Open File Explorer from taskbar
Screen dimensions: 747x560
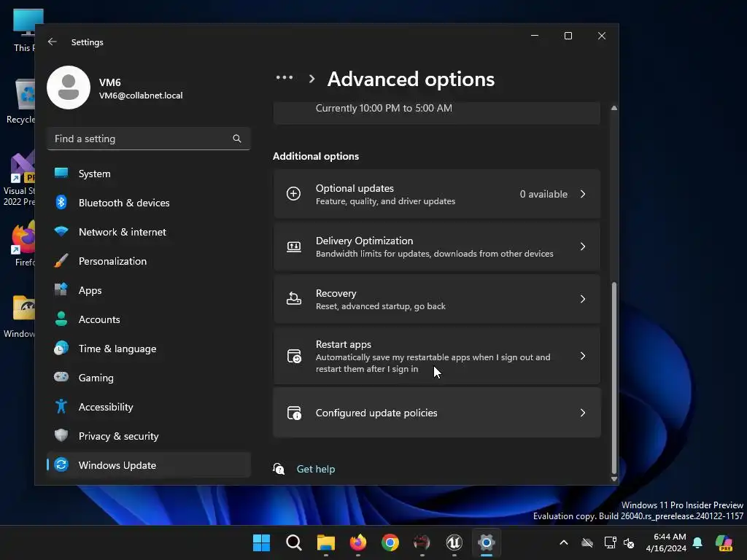tap(326, 542)
